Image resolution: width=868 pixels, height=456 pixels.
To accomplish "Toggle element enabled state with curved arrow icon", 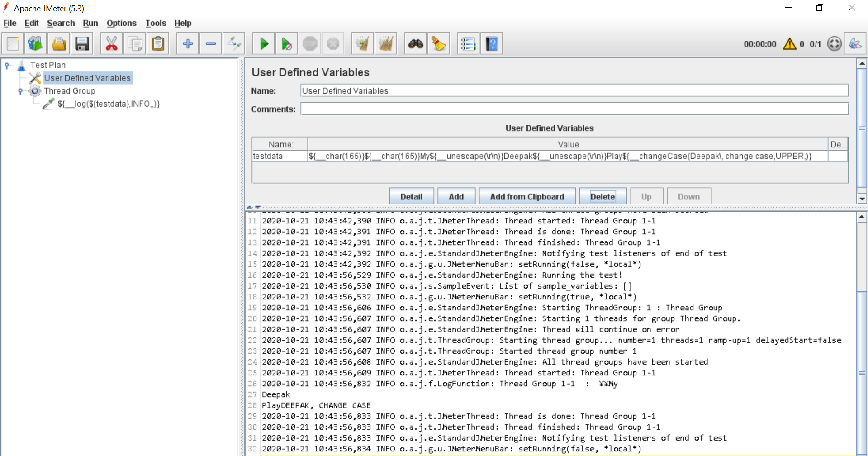I will 234,43.
